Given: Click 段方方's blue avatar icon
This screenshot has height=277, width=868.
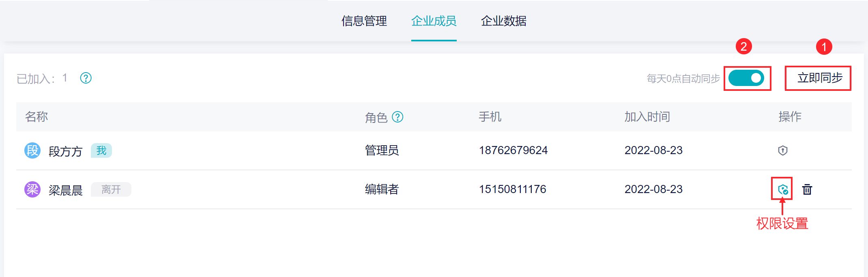Looking at the screenshot, I should [x=32, y=150].
